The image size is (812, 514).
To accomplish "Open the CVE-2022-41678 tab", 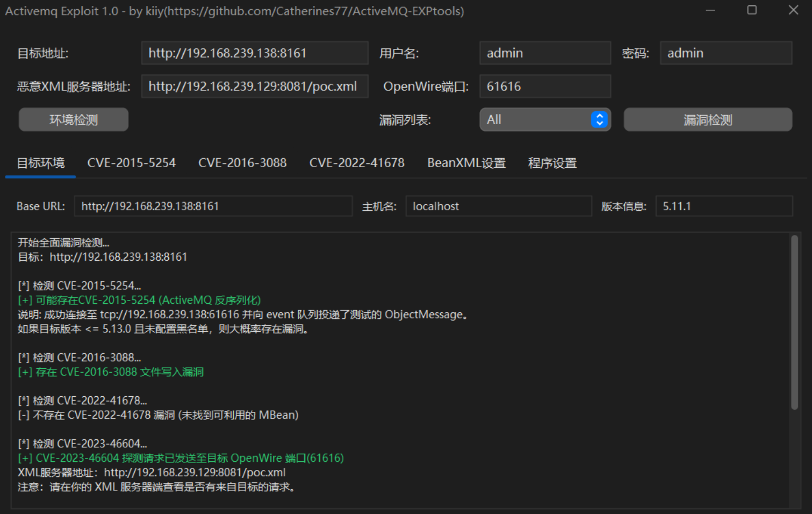I will pos(357,163).
